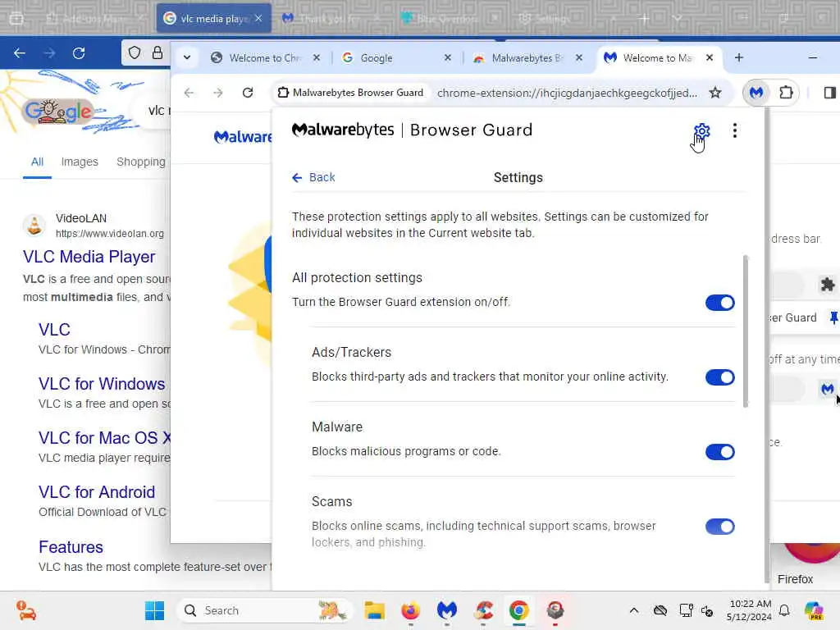This screenshot has width=840, height=630.
Task: Open Features sublink of VideoLAN result
Action: [71, 547]
